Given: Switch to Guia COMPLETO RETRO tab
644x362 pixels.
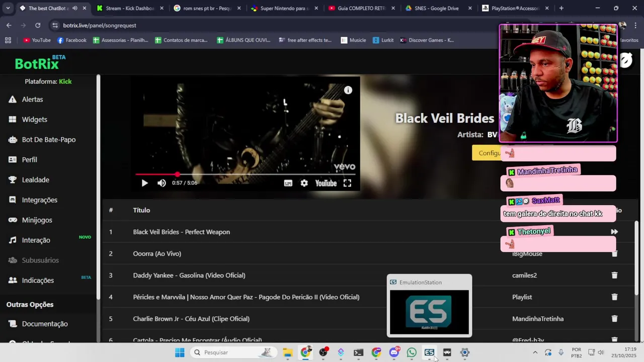Looking at the screenshot, I should click(360, 8).
